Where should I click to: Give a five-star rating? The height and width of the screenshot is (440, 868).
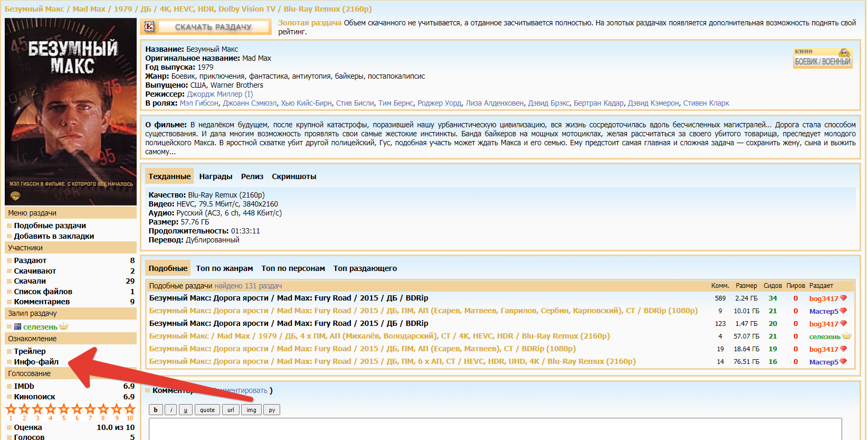tap(64, 409)
